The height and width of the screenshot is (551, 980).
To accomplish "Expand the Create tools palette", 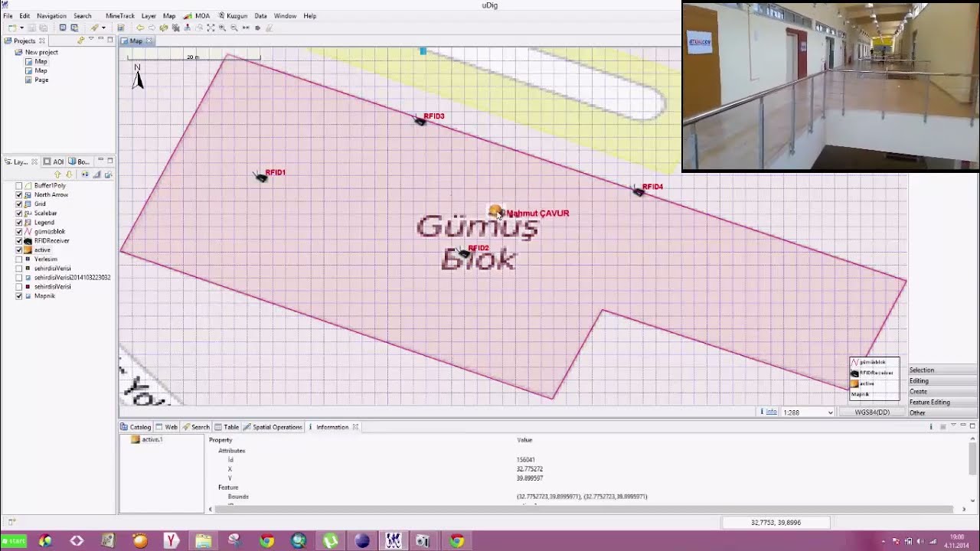I will tap(943, 392).
